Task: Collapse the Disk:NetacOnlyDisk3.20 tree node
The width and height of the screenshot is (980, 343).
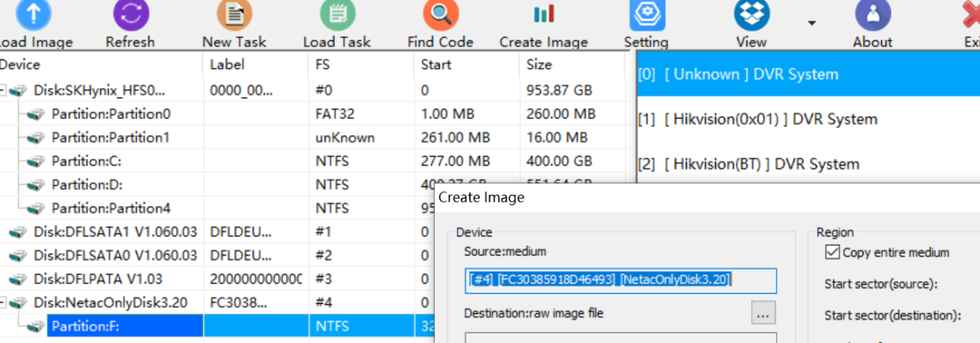Action: (x=4, y=303)
